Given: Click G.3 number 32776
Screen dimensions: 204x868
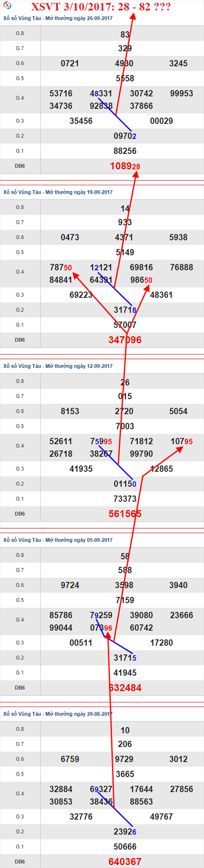Looking at the screenshot, I should pyautogui.click(x=81, y=816).
